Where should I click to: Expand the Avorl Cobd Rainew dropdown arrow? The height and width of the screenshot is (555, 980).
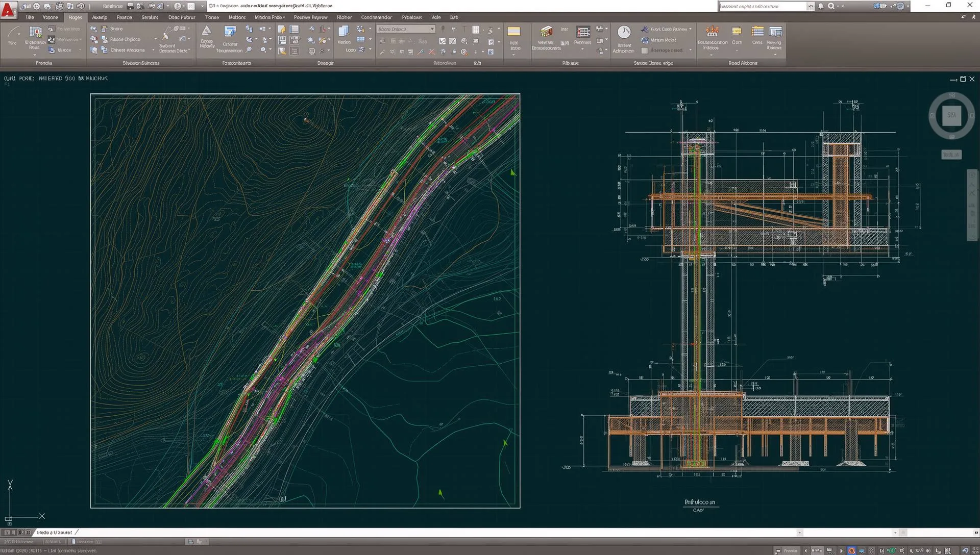(x=691, y=29)
